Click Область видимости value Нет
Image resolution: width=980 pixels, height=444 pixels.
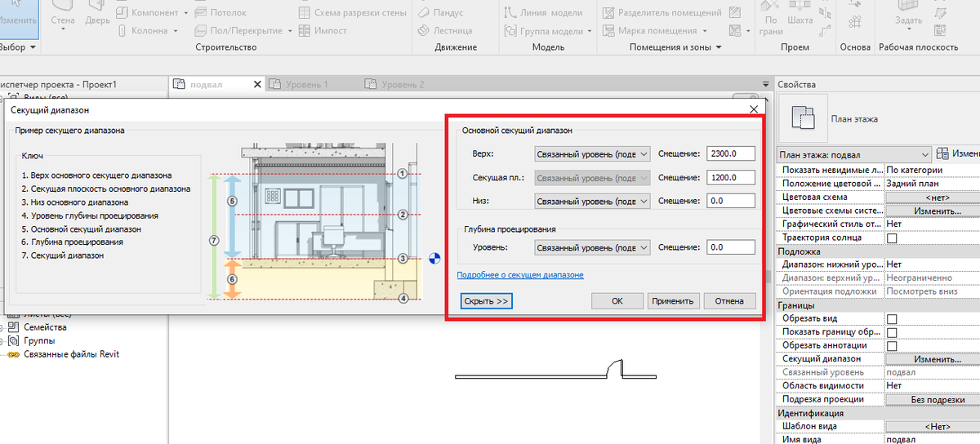point(933,385)
